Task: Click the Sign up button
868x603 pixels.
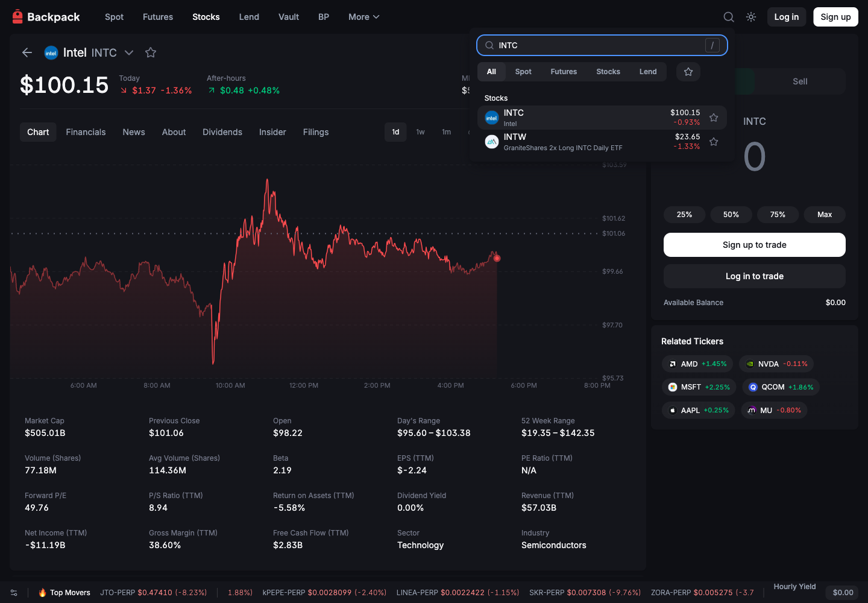Action: pyautogui.click(x=835, y=17)
